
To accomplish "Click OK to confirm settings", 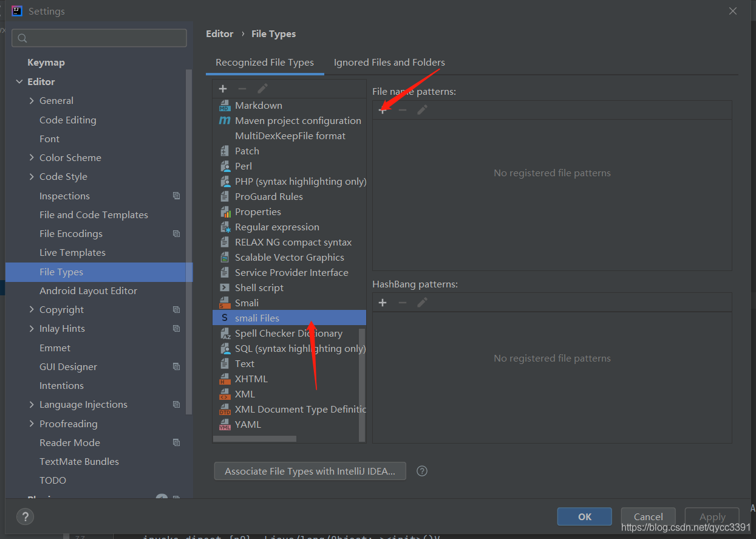I will tap(585, 517).
